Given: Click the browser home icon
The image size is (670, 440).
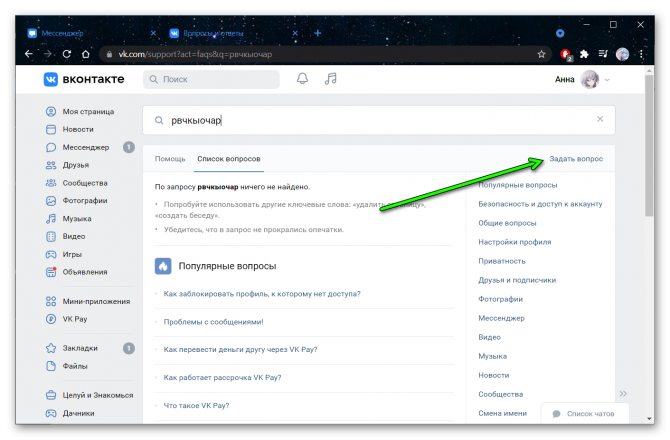Looking at the screenshot, I should tap(85, 54).
